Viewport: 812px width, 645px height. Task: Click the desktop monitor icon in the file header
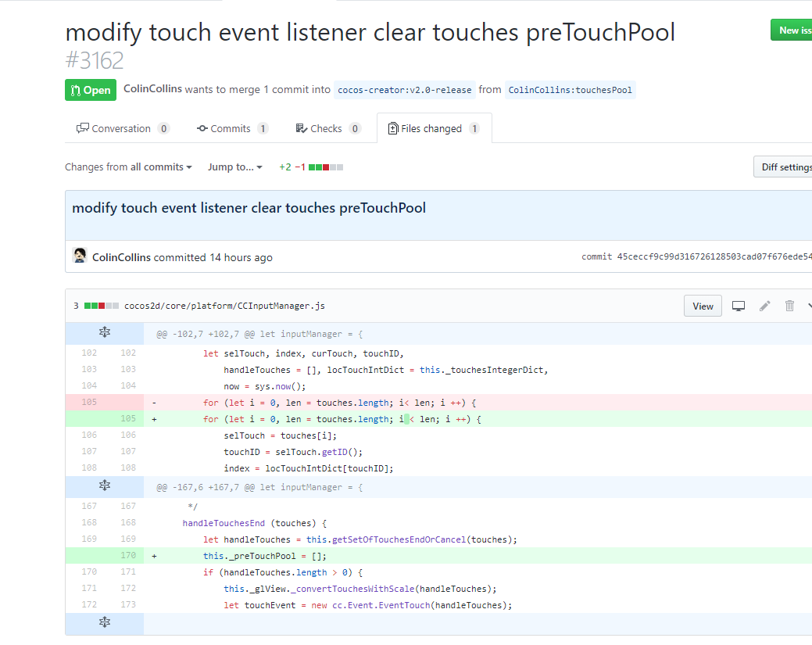[x=739, y=306]
